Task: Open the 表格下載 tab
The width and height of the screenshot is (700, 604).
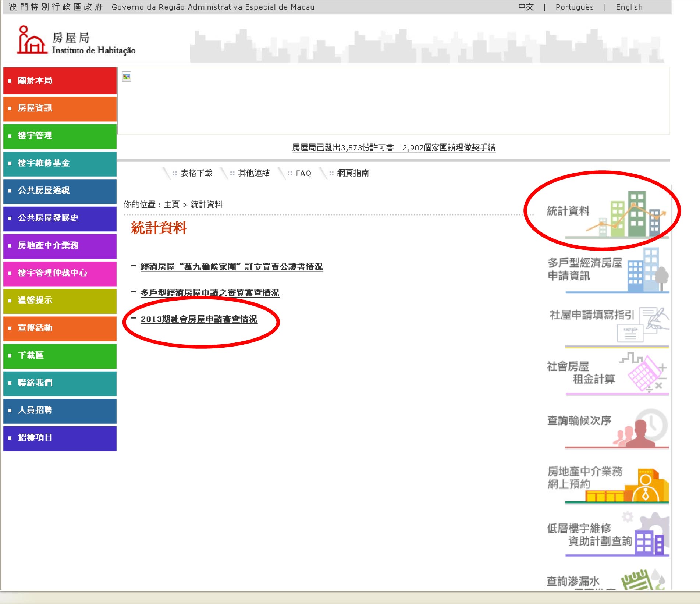Action: [196, 173]
